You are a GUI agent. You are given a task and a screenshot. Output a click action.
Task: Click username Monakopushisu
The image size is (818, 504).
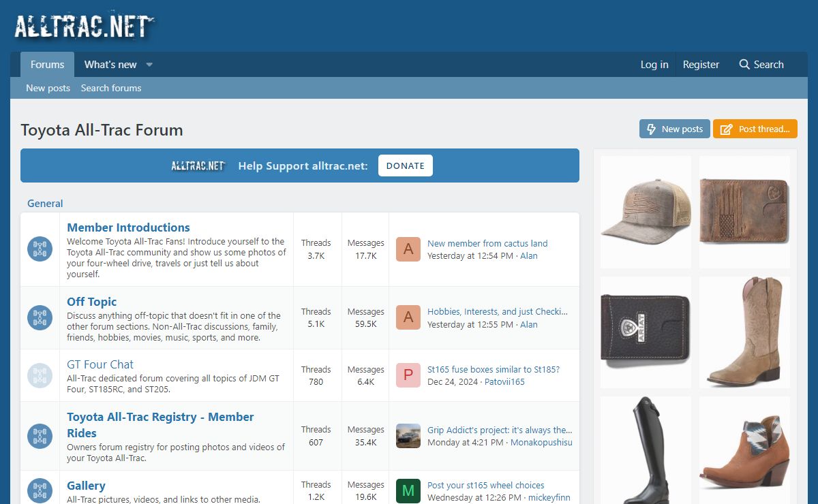(541, 442)
